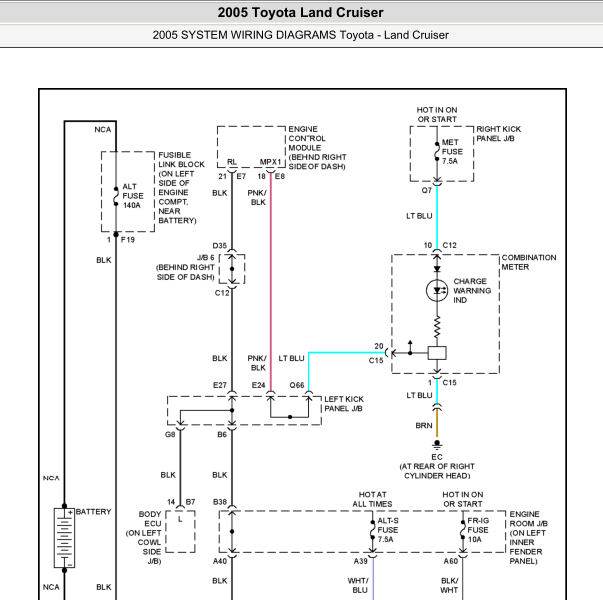Click the battery symbol in the diagram
603x600 pixels.
click(64, 538)
